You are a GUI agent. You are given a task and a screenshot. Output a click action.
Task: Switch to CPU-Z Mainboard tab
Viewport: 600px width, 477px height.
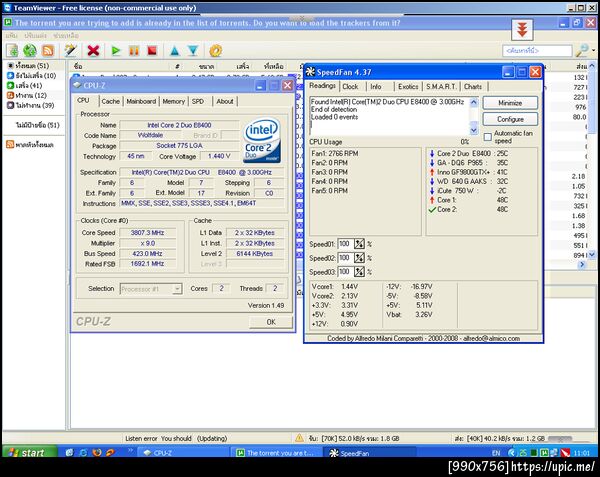click(x=141, y=101)
